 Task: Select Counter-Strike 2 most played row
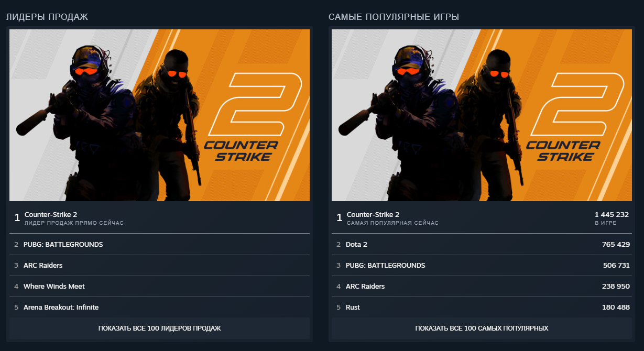(x=482, y=218)
